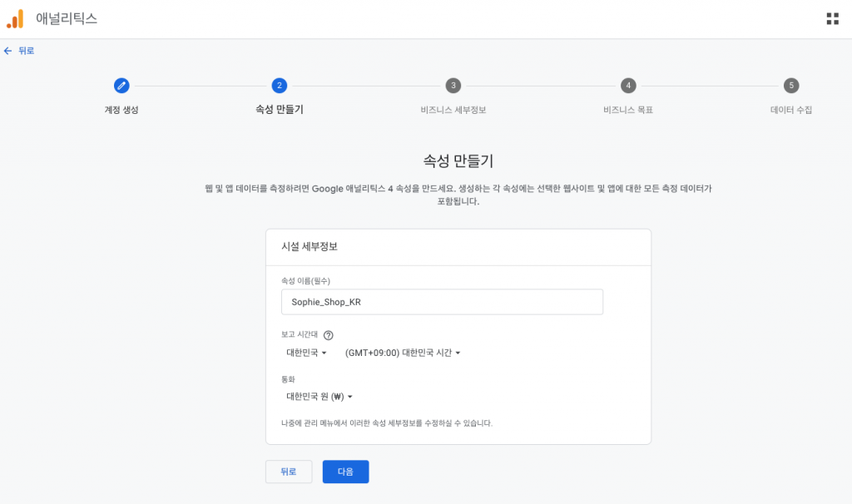Image resolution: width=852 pixels, height=504 pixels.
Task: Select the Sophie_Shop_KR property name field
Action: click(442, 302)
